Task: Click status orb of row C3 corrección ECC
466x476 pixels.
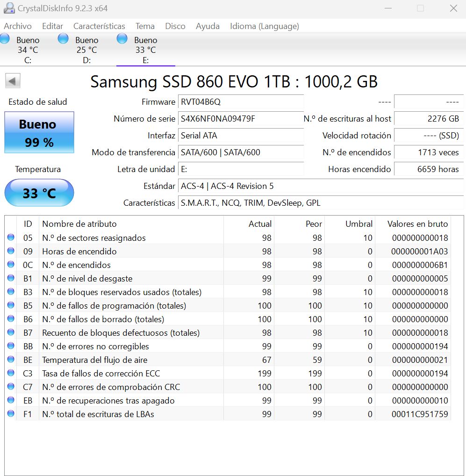Action: click(x=11, y=373)
